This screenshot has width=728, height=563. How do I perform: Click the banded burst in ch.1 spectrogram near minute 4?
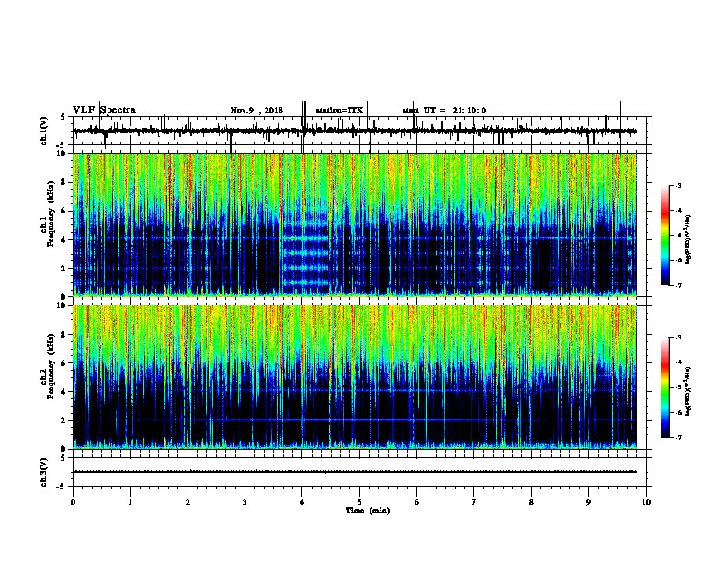[x=306, y=252]
